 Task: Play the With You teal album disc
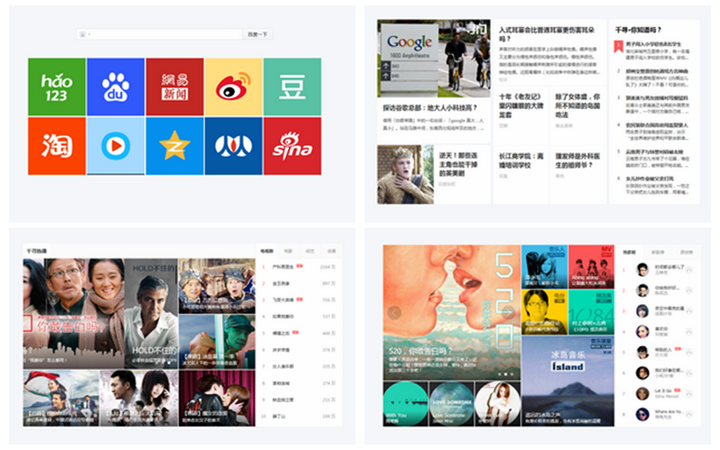coord(406,404)
